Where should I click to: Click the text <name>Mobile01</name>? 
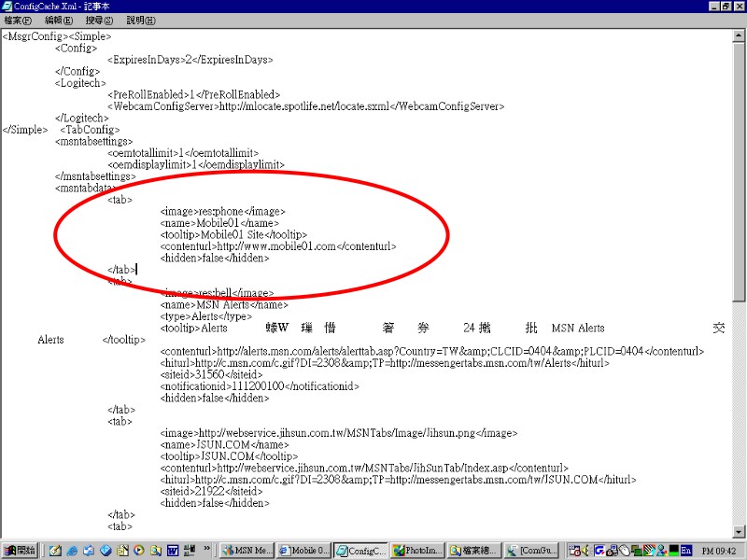(x=219, y=223)
